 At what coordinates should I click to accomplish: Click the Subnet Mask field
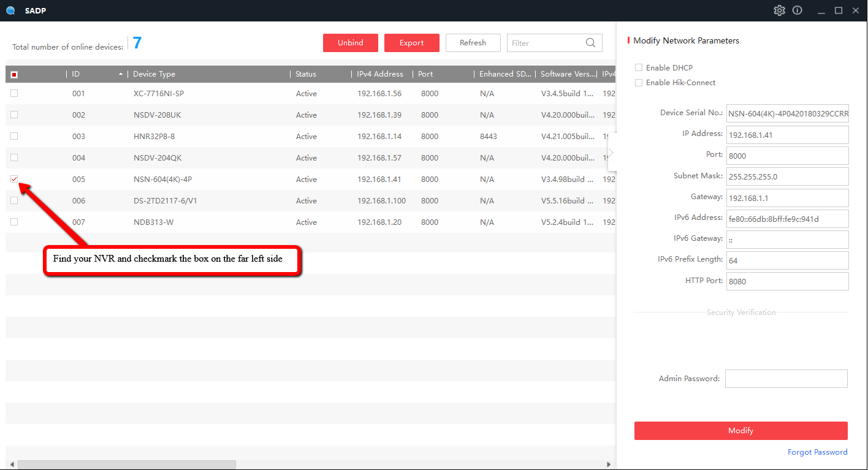[x=787, y=176]
